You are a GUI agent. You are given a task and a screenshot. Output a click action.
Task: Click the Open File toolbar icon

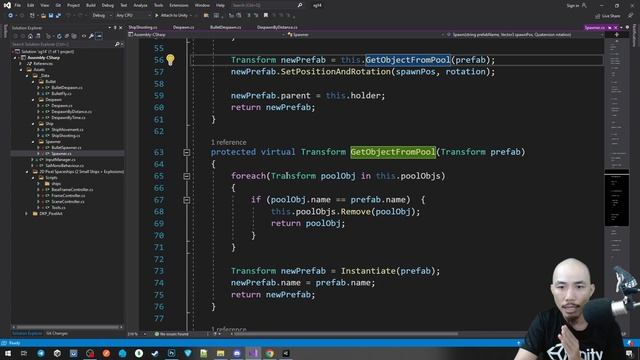pyautogui.click(x=43, y=16)
